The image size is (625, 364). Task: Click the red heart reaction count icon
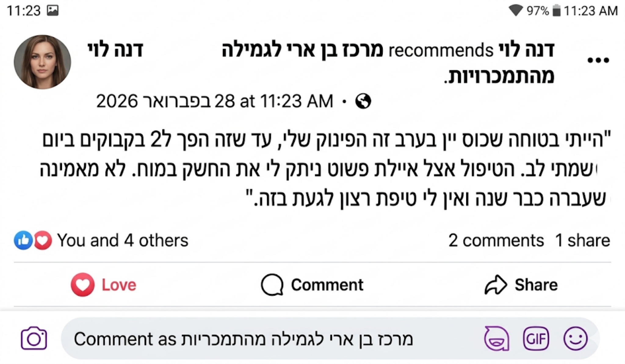[43, 240]
